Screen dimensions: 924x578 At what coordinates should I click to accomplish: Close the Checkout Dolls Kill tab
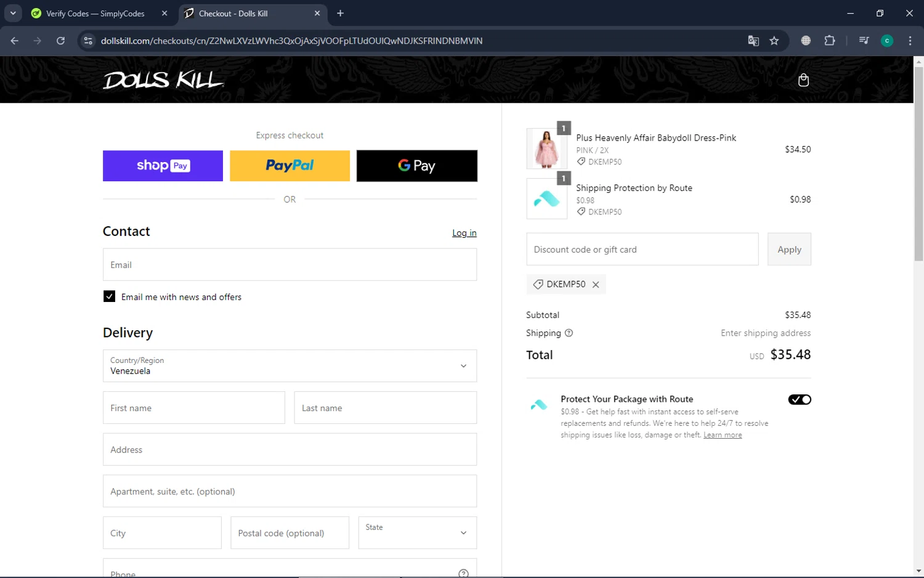[x=317, y=13]
